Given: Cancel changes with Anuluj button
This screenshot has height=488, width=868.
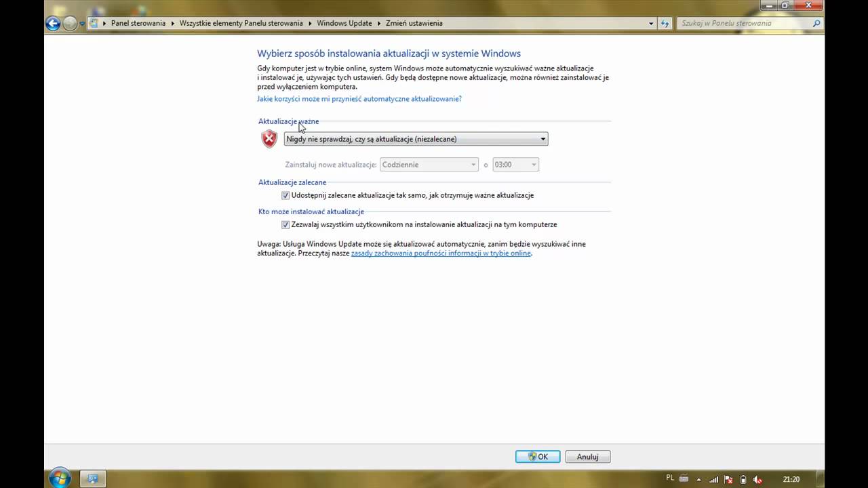Looking at the screenshot, I should pyautogui.click(x=588, y=457).
